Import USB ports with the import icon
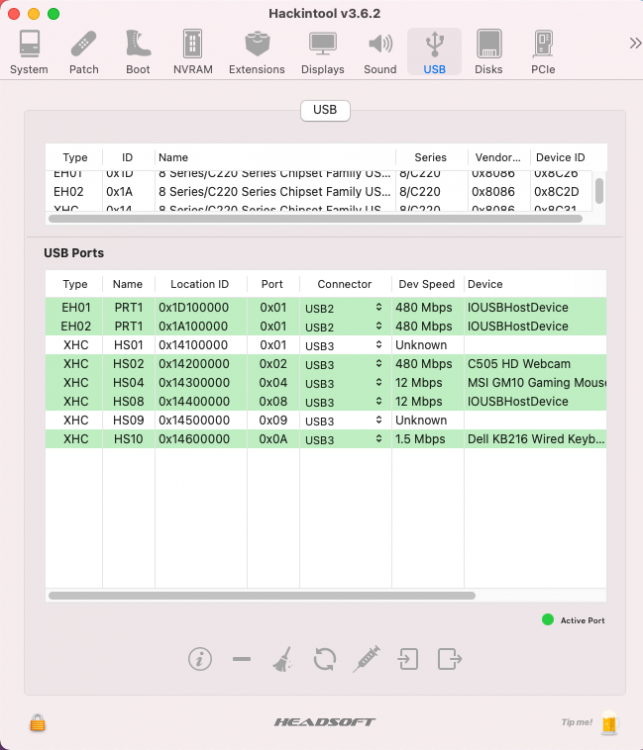The image size is (643, 750). pos(408,659)
